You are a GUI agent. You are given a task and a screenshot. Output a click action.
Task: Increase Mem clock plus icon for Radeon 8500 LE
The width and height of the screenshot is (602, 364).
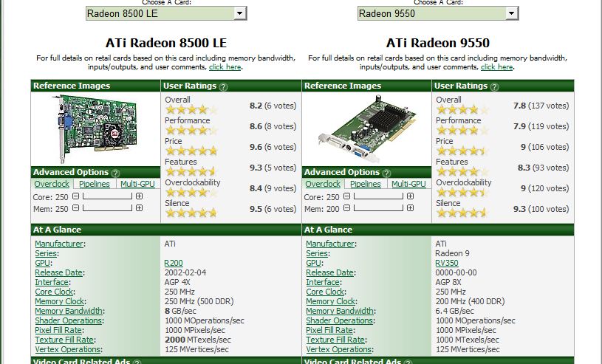click(139, 208)
